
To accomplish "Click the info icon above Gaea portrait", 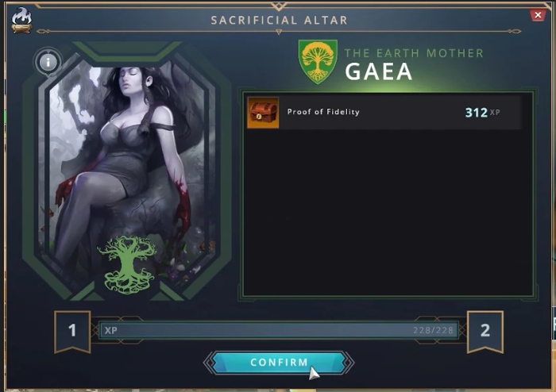I will pyautogui.click(x=48, y=62).
